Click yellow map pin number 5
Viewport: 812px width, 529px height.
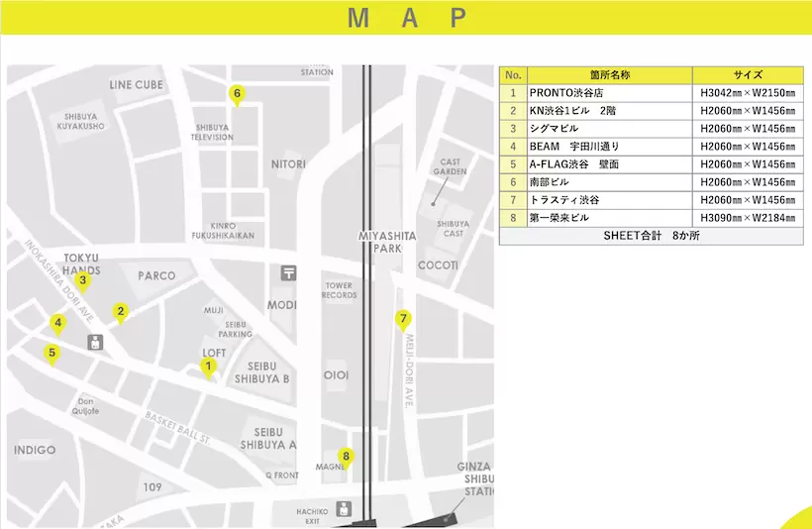pyautogui.click(x=52, y=353)
